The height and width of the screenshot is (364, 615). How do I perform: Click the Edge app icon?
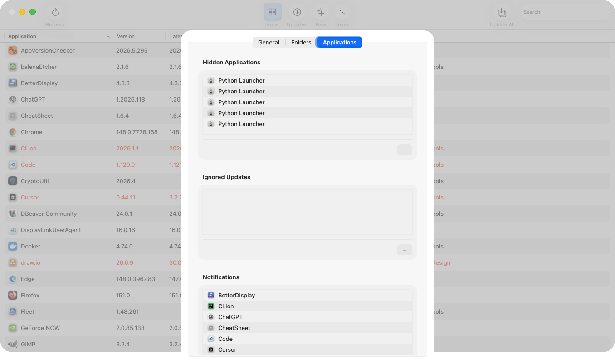tap(13, 279)
